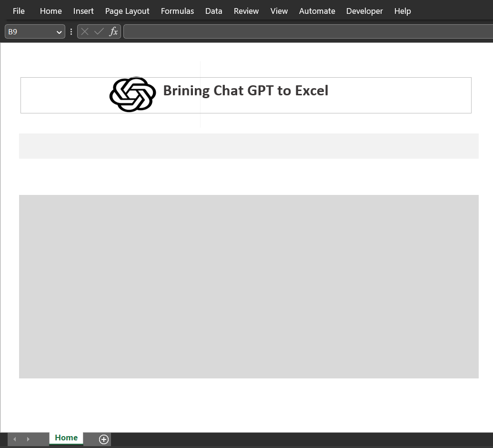The image size is (493, 448).
Task: Select the ChatGPT logo image
Action: [132, 94]
